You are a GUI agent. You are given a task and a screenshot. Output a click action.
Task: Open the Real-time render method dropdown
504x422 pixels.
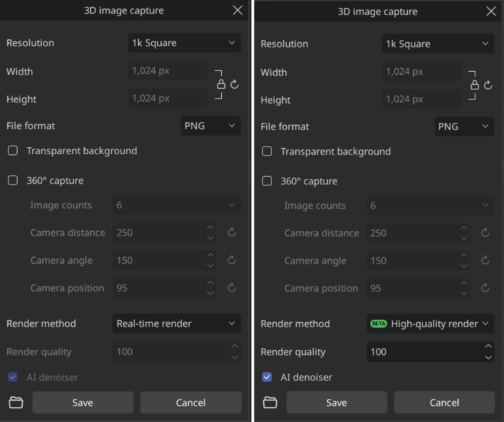click(177, 323)
